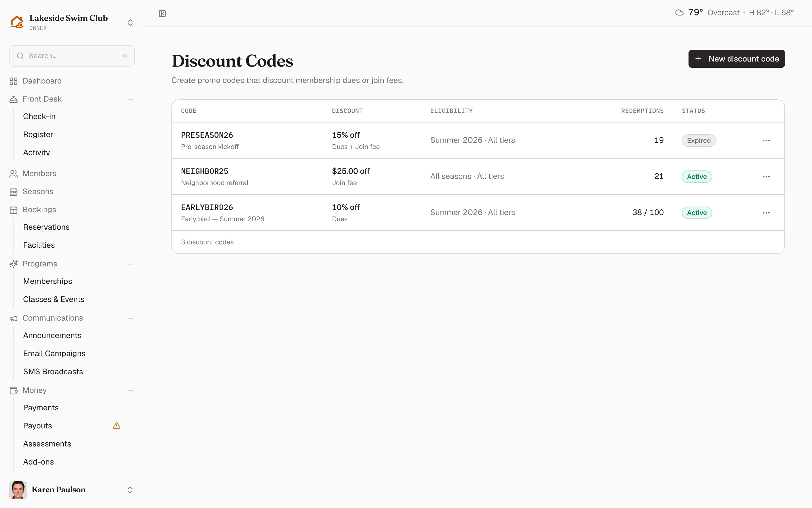
Task: Collapse the Programs section
Action: (x=131, y=264)
